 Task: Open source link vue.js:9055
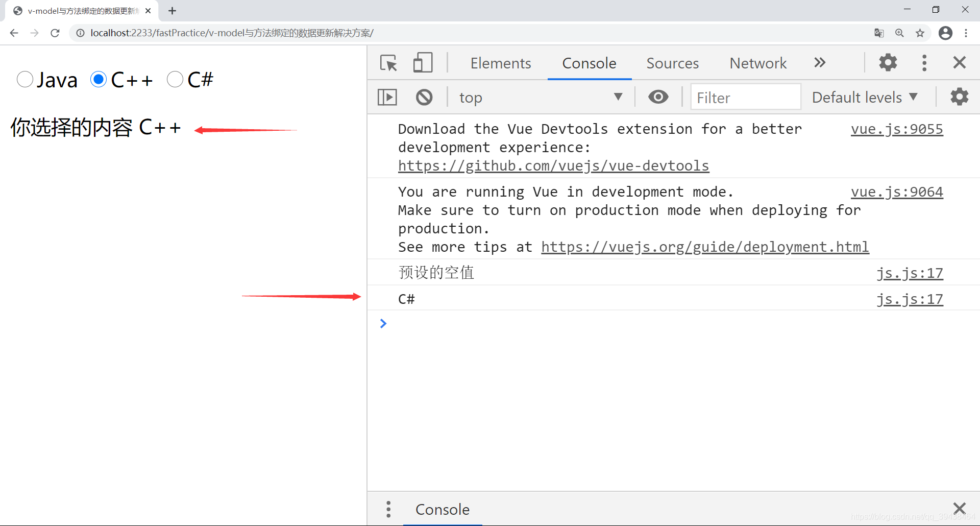897,129
